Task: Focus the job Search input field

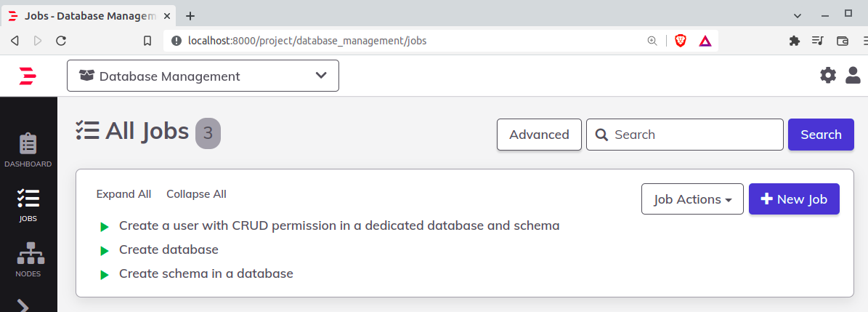Action: coord(694,135)
